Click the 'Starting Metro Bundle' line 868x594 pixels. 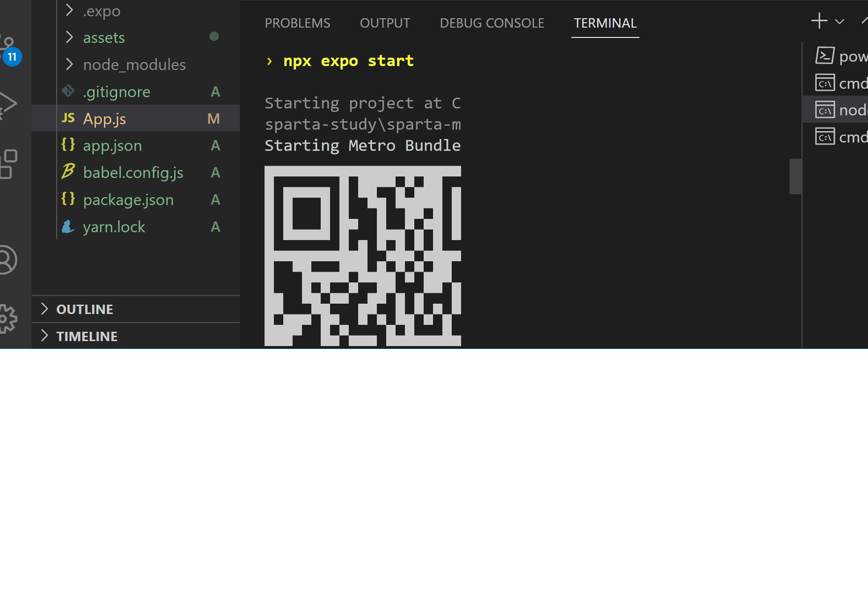(x=363, y=145)
